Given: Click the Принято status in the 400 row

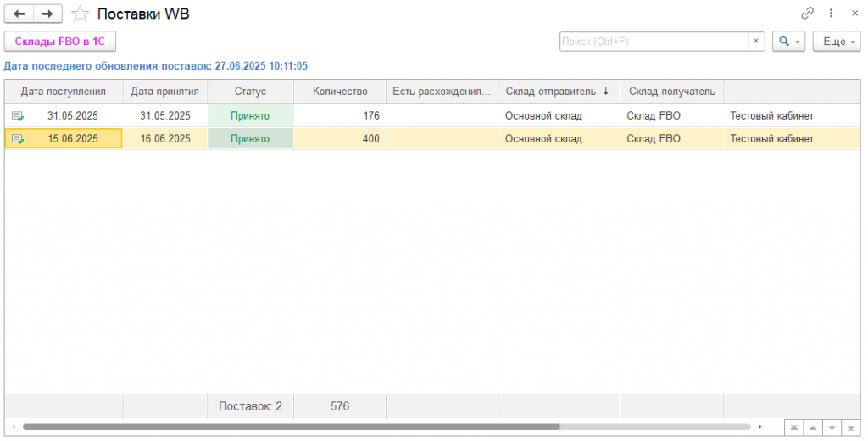Looking at the screenshot, I should (250, 138).
